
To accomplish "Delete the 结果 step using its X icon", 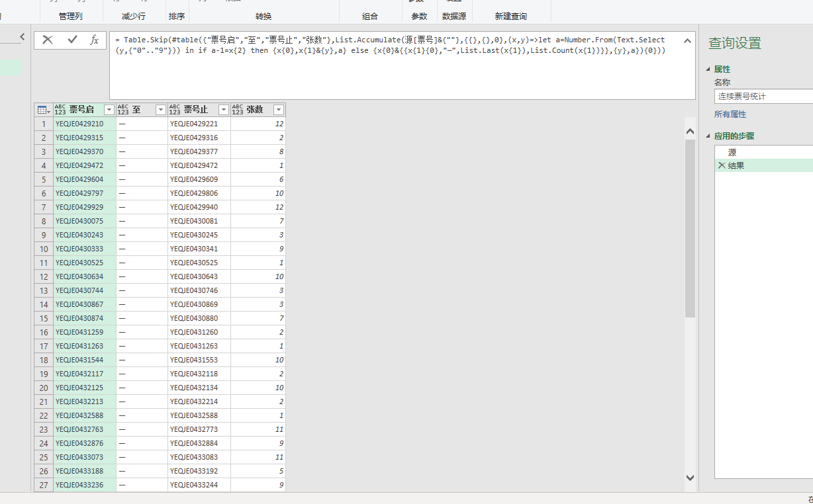I will click(722, 165).
